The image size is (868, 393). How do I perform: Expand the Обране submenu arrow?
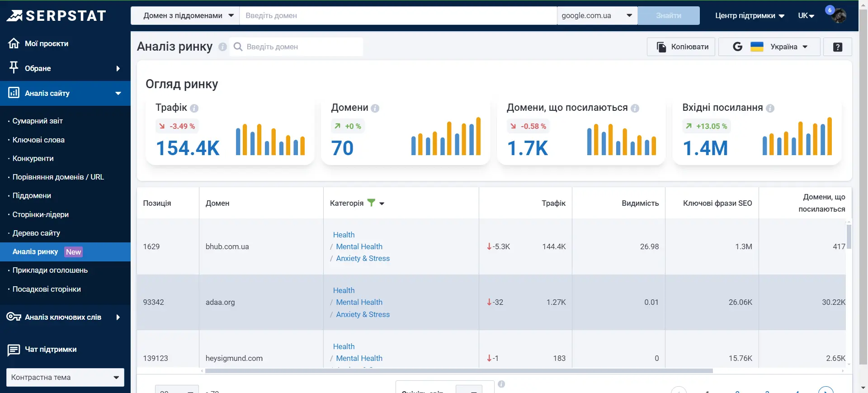click(118, 68)
